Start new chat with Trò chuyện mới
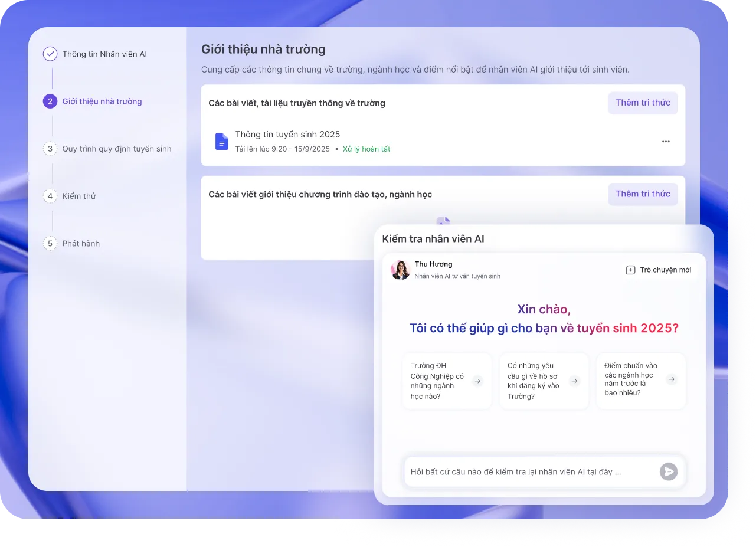Image resolution: width=756 pixels, height=547 pixels. [659, 270]
